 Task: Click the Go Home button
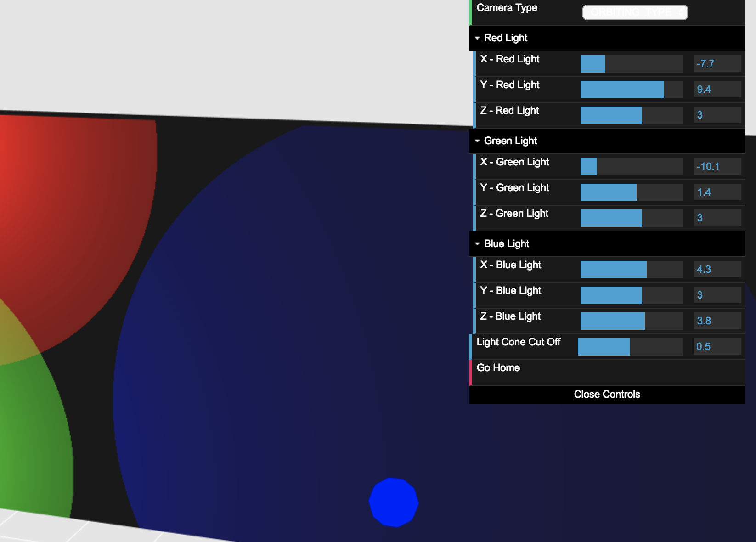[x=607, y=373]
